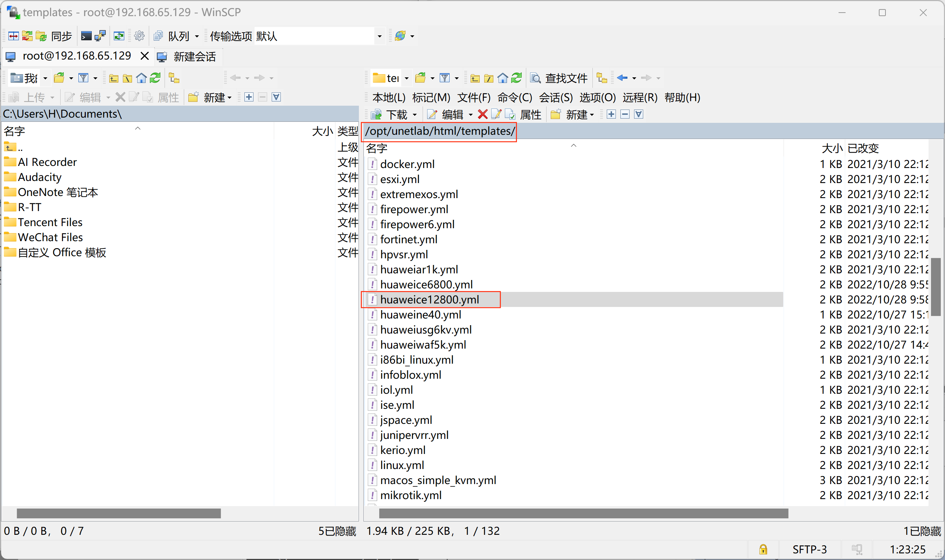
Task: Click the 查找文件 find files button
Action: [x=559, y=78]
